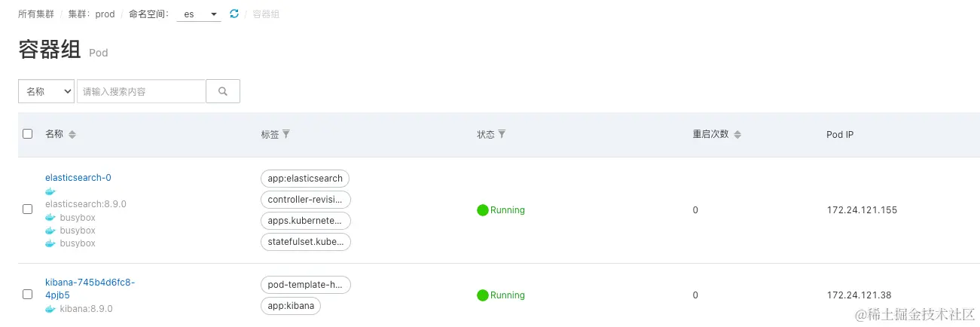The height and width of the screenshot is (327, 980).
Task: Click the app:elasticsearch label tag
Action: point(305,179)
